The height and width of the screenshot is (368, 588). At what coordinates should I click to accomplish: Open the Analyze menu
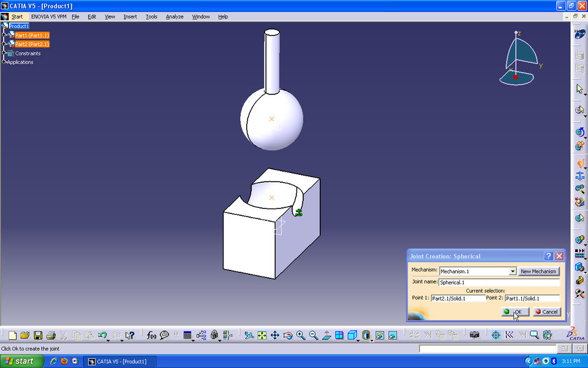pyautogui.click(x=174, y=17)
